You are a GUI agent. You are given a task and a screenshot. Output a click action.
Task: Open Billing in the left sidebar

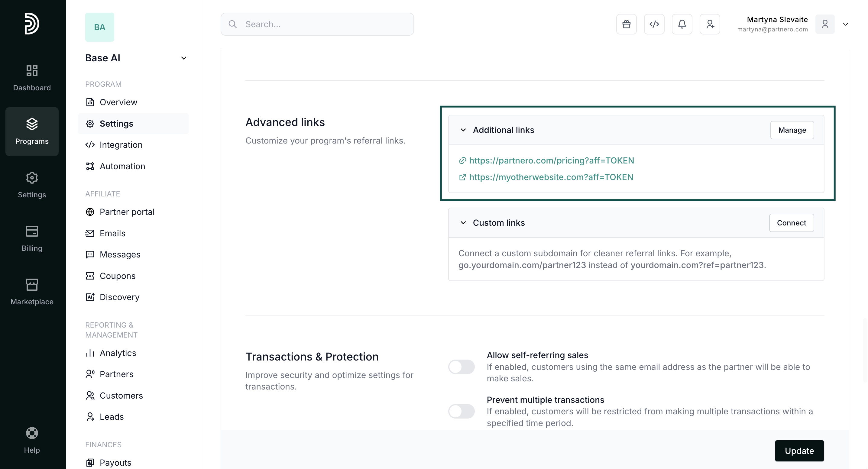[32, 238]
